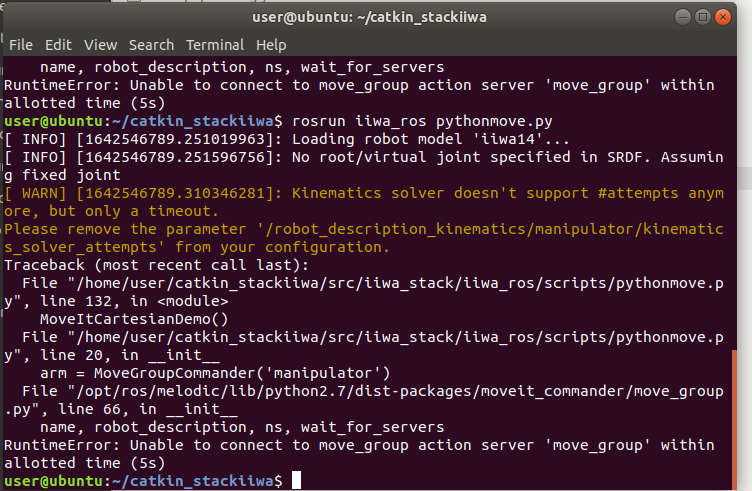Open the Terminal menu
This screenshot has height=491, width=752.
click(215, 45)
